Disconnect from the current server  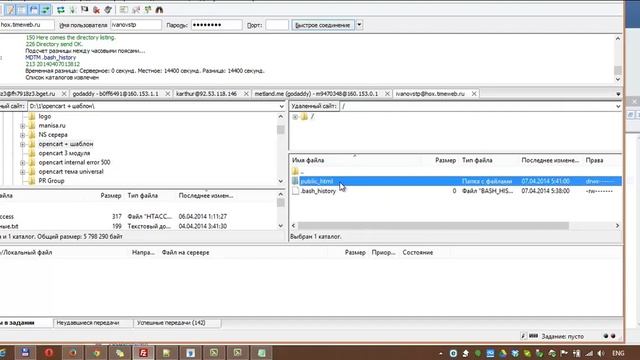96,9
